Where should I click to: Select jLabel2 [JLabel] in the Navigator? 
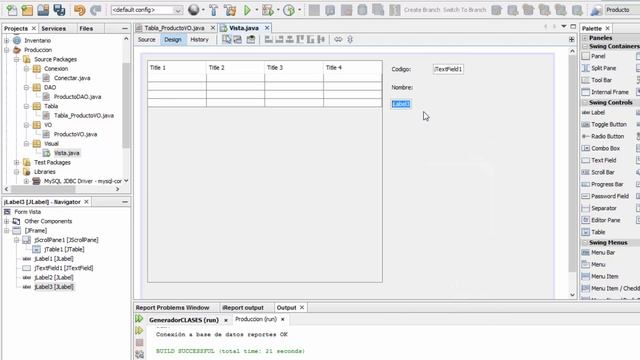(54, 278)
